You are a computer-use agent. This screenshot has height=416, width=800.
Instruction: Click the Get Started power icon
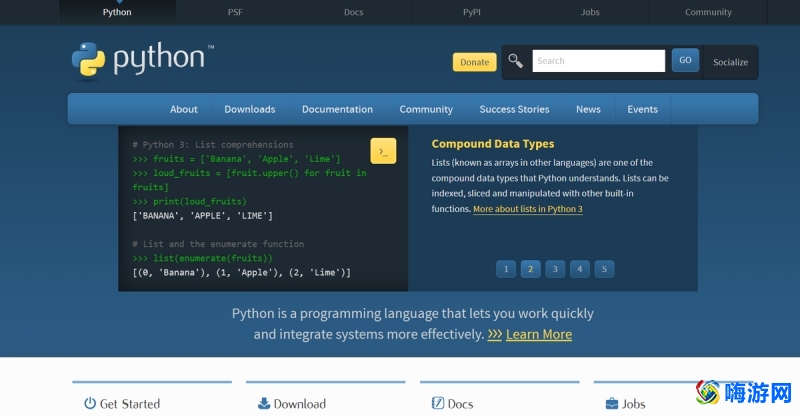tap(90, 403)
